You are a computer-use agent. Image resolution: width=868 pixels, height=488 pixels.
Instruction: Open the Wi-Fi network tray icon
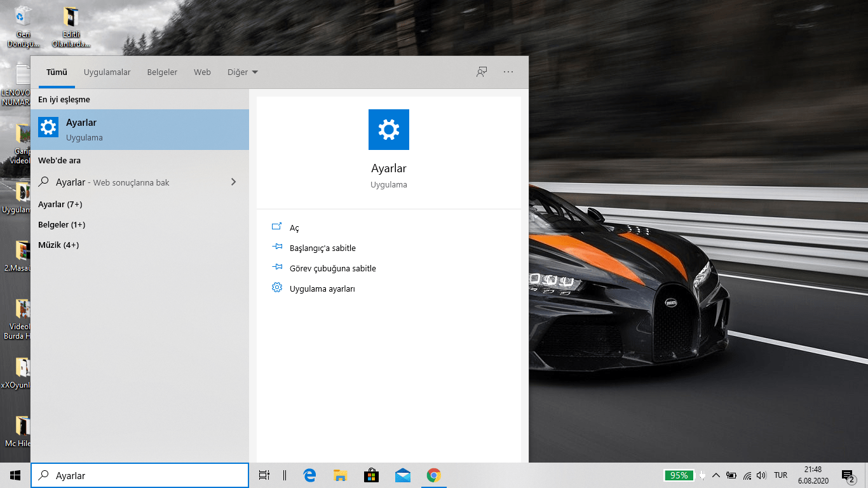(x=747, y=475)
